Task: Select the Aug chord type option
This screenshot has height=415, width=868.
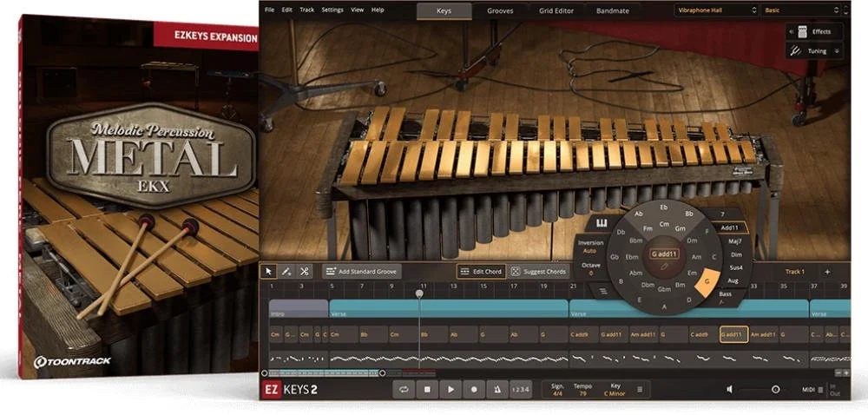Action: [x=733, y=281]
